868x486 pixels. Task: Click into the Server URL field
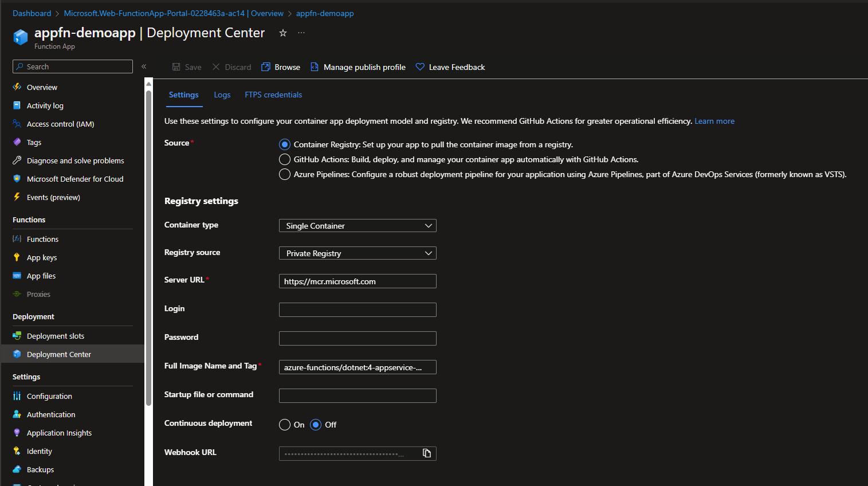[358, 281]
